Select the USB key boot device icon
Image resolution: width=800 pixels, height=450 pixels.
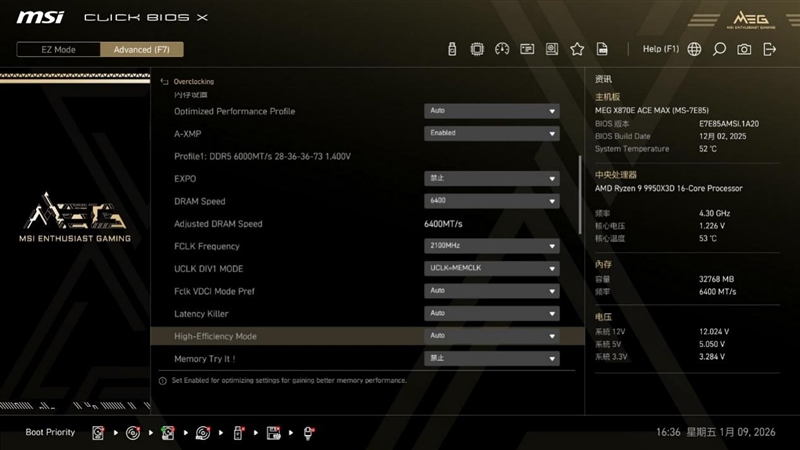point(238,433)
